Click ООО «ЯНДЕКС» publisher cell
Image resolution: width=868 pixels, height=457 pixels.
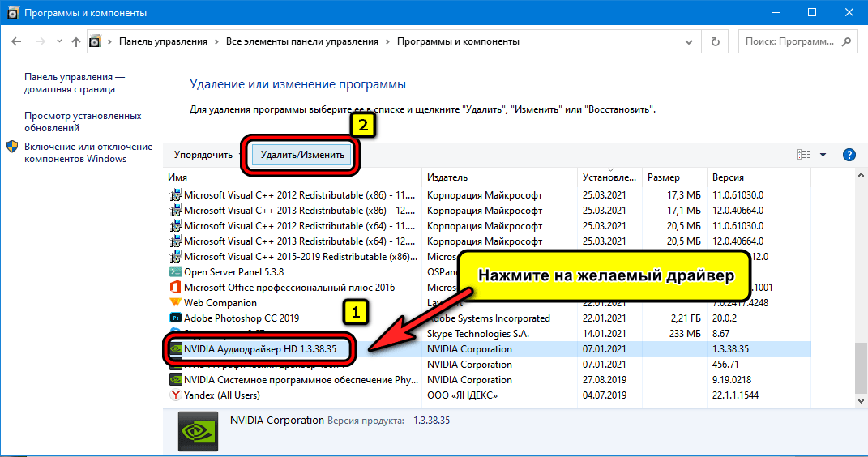click(462, 395)
